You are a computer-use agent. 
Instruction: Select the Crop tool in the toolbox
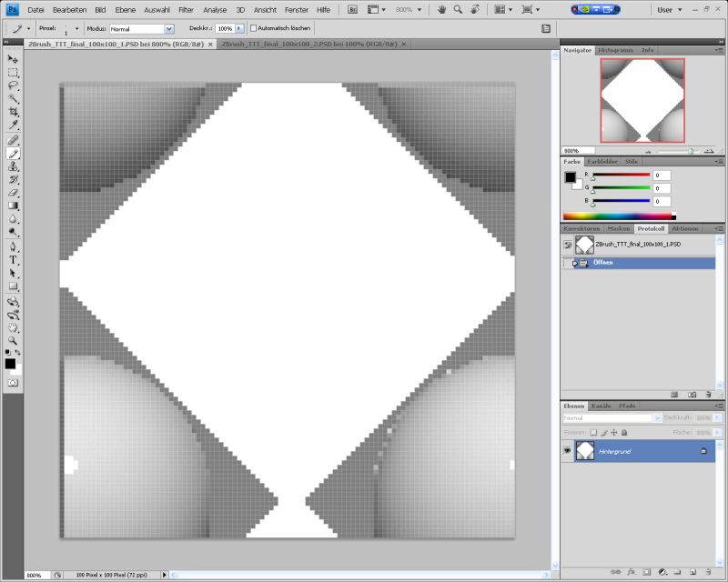(13, 112)
